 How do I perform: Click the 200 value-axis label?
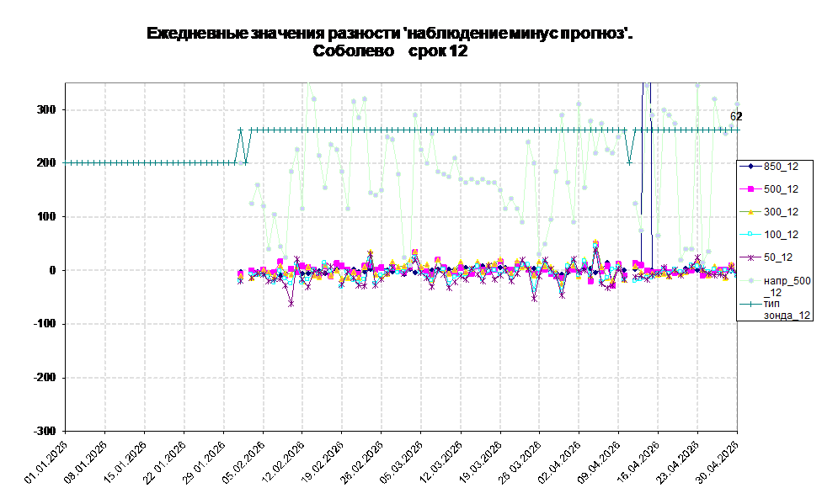(46, 163)
